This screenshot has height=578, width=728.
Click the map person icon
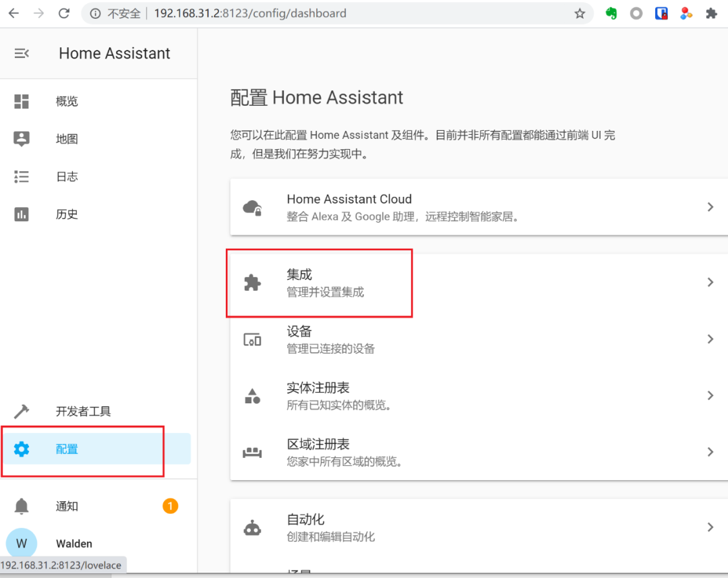click(22, 138)
